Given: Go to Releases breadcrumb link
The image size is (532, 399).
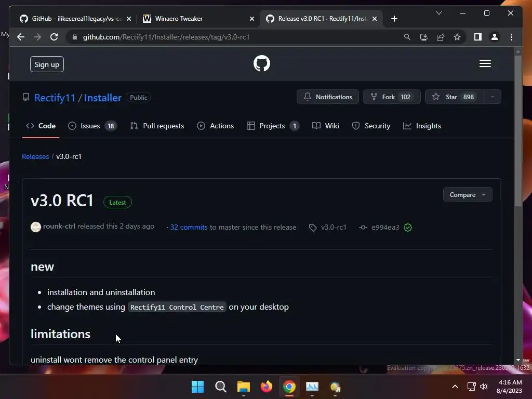Looking at the screenshot, I should (x=35, y=156).
